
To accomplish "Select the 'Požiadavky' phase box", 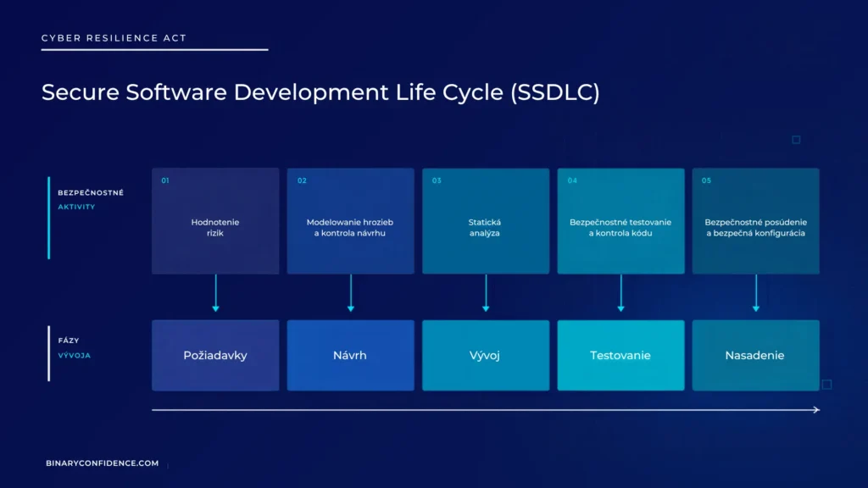I will [215, 355].
